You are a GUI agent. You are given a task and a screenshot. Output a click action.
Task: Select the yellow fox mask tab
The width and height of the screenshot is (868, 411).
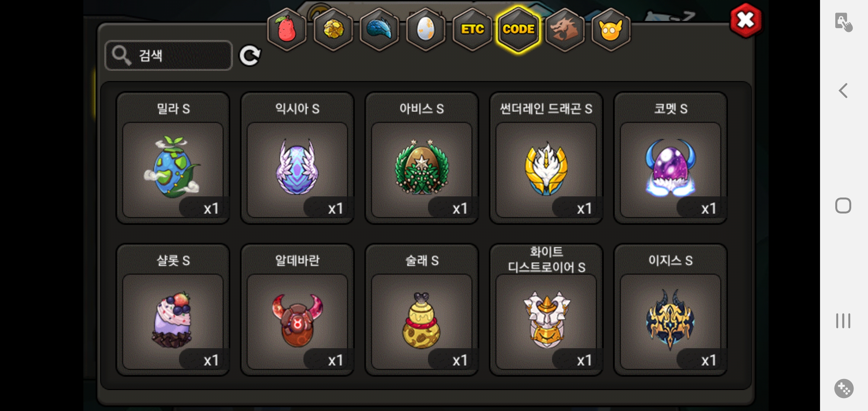click(611, 29)
